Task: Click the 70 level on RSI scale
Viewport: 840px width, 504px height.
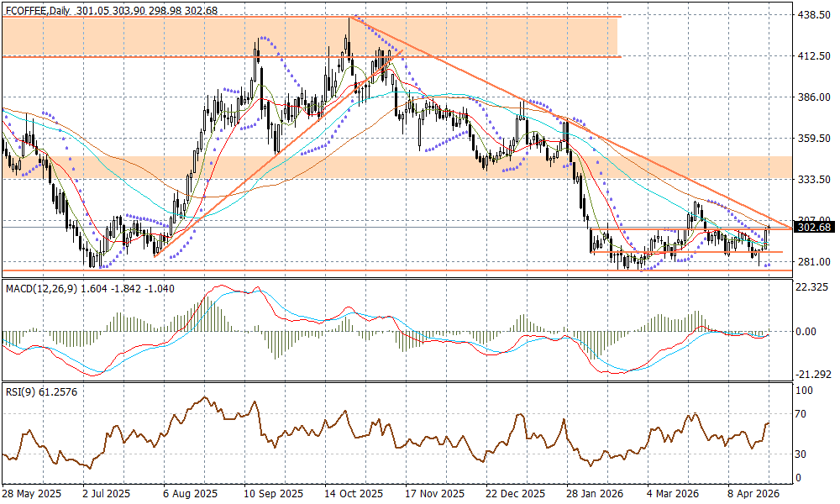Action: click(x=804, y=414)
